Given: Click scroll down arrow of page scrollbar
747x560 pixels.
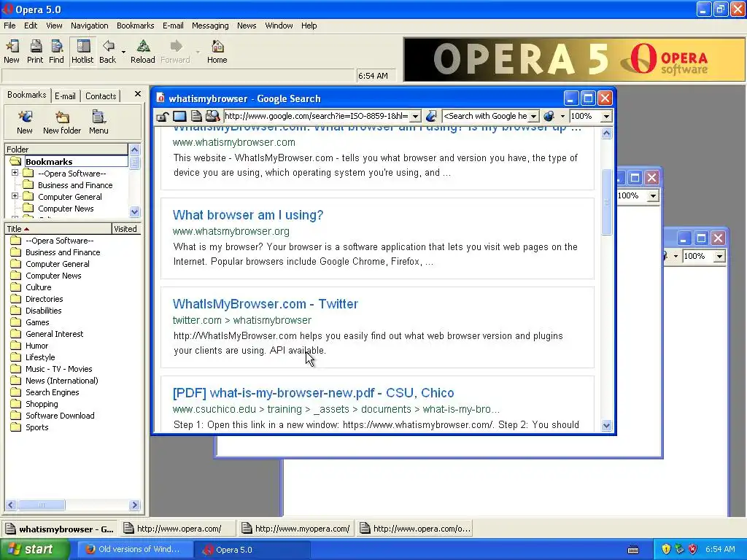Looking at the screenshot, I should (x=606, y=426).
